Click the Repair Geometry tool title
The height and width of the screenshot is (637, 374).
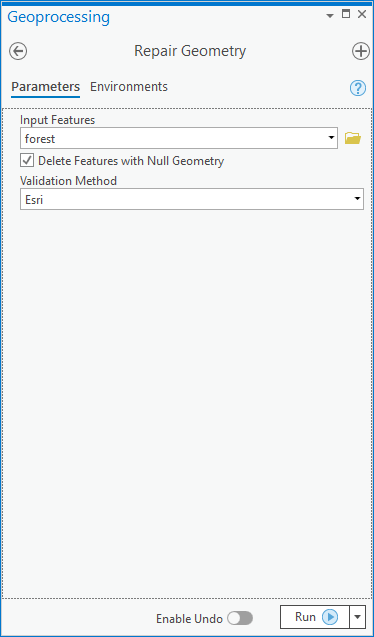[x=190, y=51]
